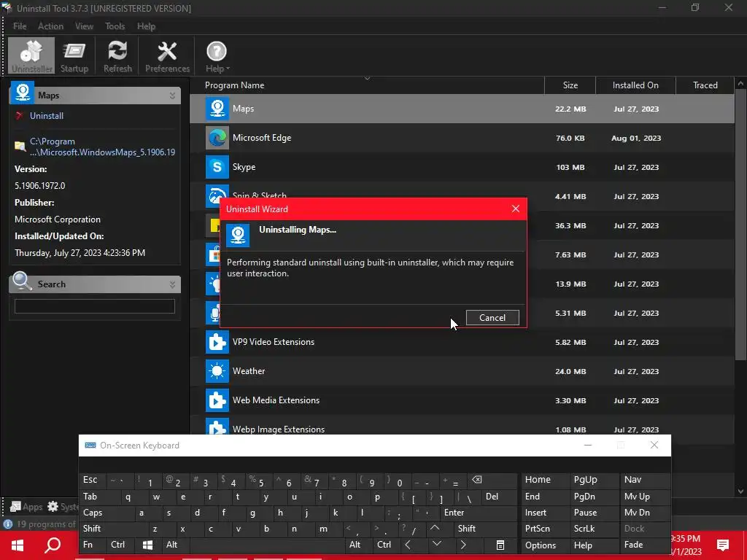Minimize the On-Screen Keyboard window

click(588, 446)
